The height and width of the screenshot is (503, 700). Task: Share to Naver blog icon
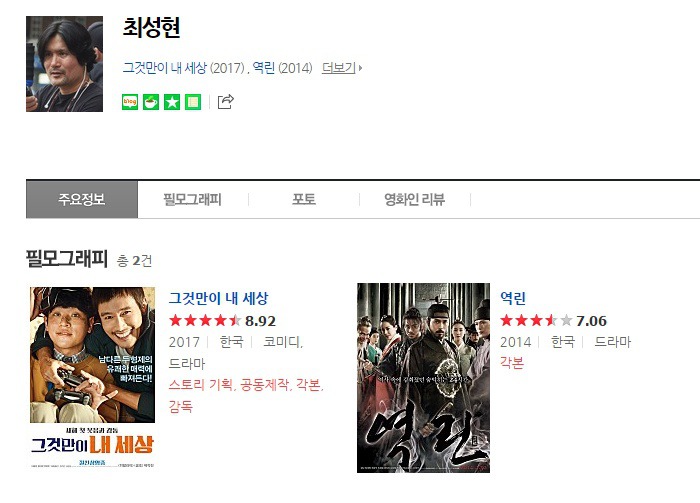130,102
